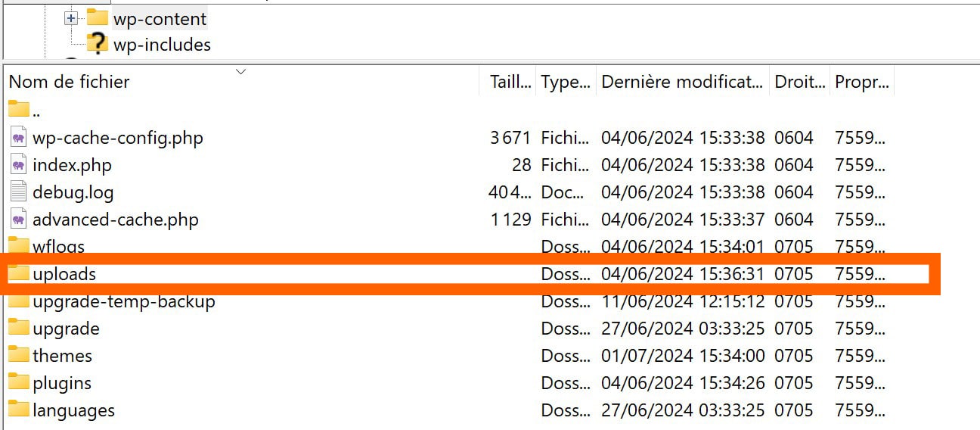
Task: Click the debug.log size cell
Action: pyautogui.click(x=510, y=192)
